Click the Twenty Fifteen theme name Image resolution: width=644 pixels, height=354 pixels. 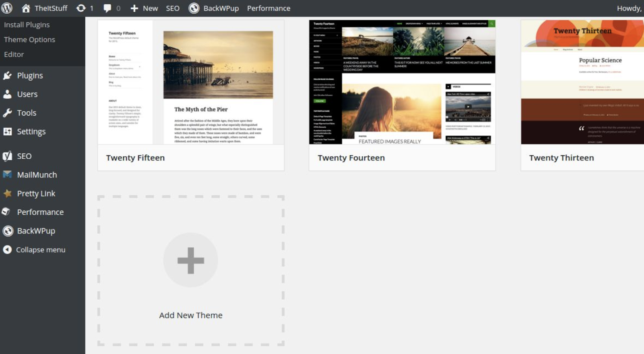click(135, 158)
